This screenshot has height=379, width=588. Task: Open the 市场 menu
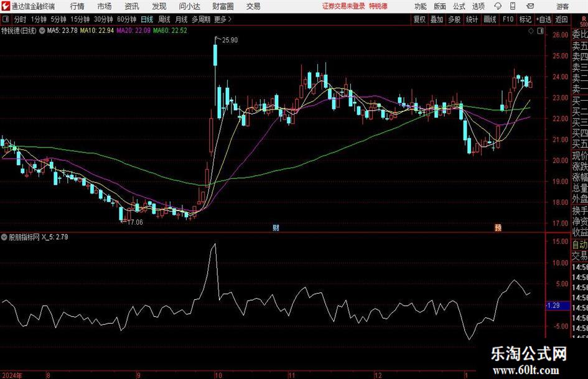click(x=105, y=6)
